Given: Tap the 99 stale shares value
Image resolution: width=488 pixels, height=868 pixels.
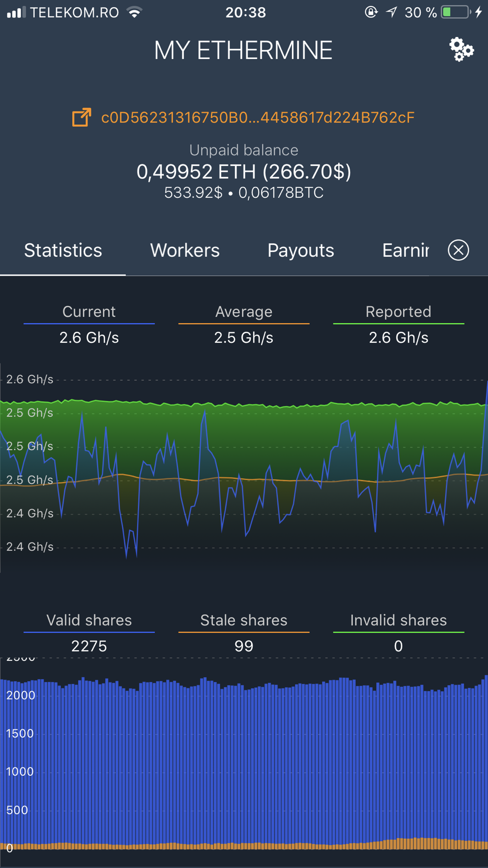Looking at the screenshot, I should (x=244, y=646).
